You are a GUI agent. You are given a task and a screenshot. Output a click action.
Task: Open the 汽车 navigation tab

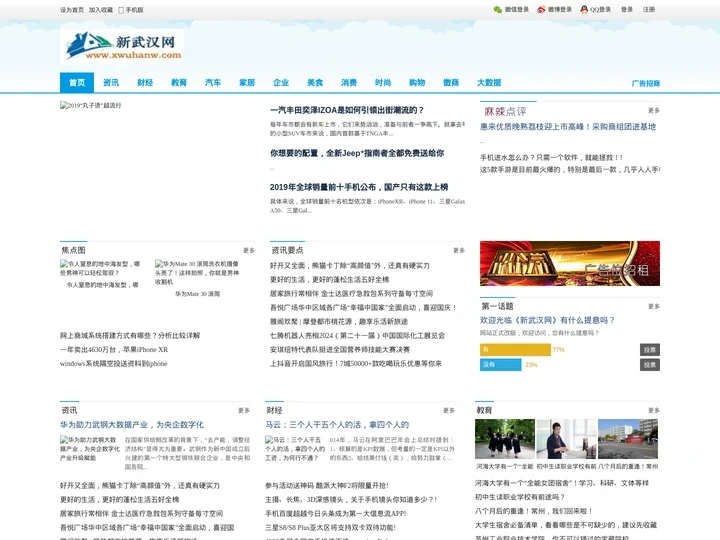[x=213, y=83]
